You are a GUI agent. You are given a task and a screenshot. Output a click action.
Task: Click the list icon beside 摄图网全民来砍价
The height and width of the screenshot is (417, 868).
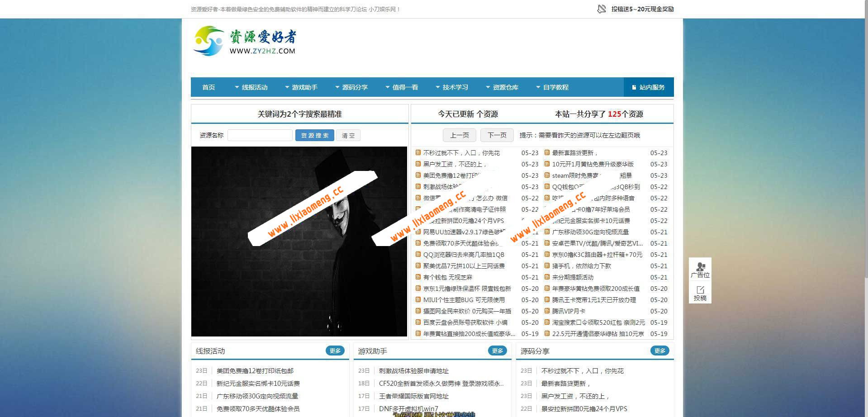(x=418, y=311)
